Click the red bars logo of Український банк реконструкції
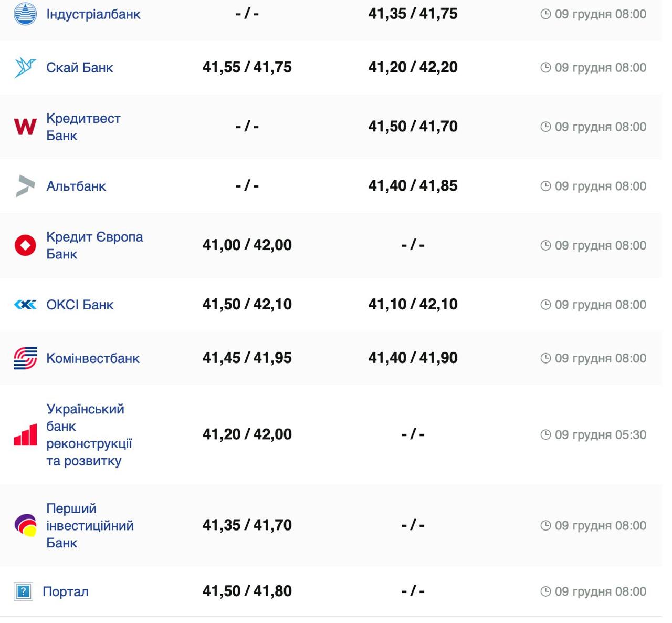Screen dimensions: 672x623 click(x=25, y=435)
